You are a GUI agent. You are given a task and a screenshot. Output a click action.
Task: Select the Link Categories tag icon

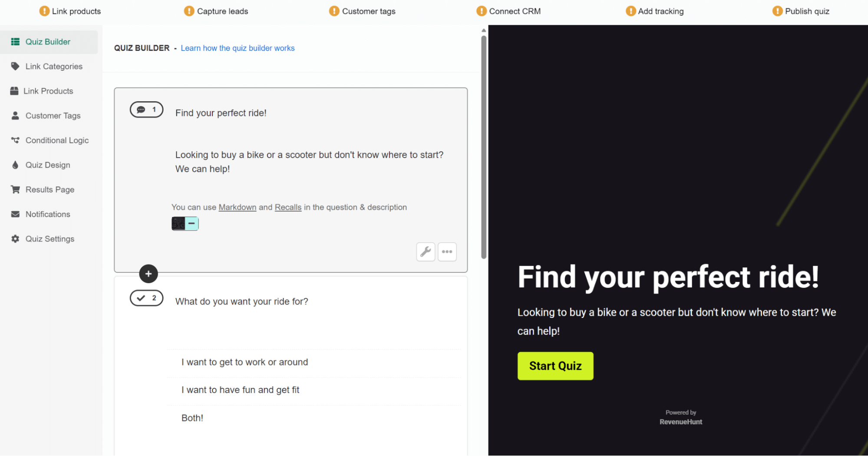coord(15,66)
